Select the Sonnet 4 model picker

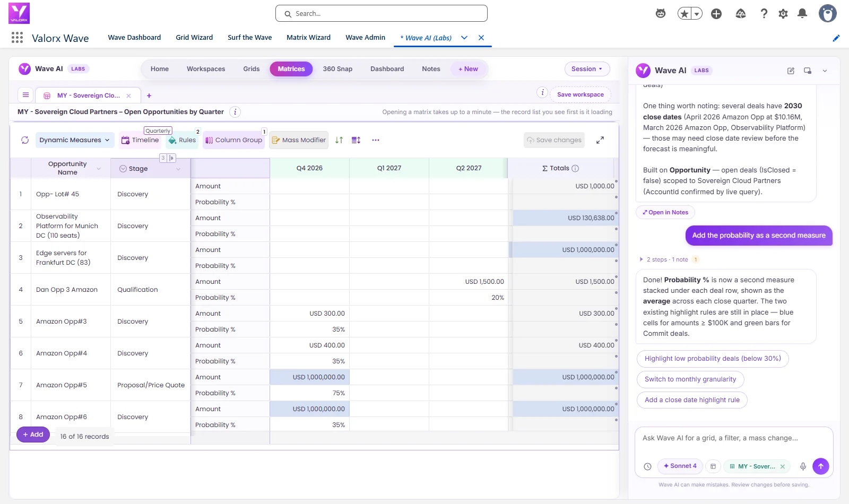click(680, 466)
